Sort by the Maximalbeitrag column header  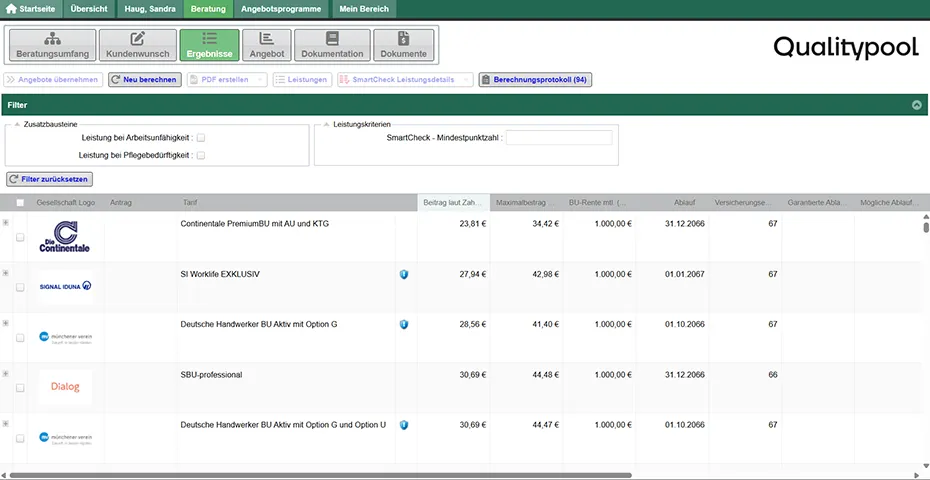(x=526, y=203)
